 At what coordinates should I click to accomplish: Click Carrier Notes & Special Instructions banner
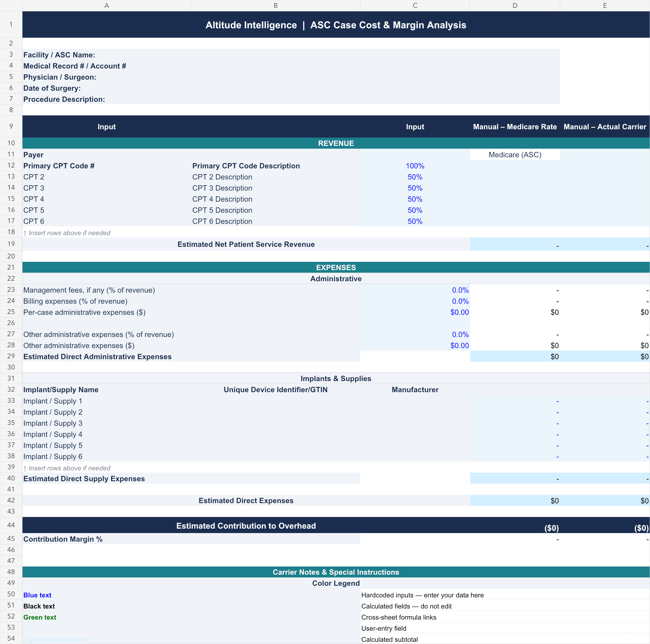tap(336, 572)
